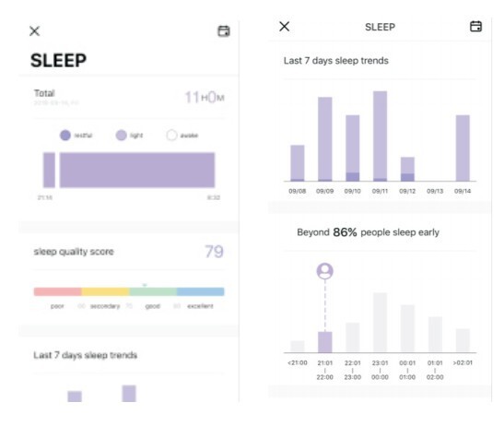Open calendar icon on right sleep screen
The width and height of the screenshot is (504, 426).
coord(475,27)
